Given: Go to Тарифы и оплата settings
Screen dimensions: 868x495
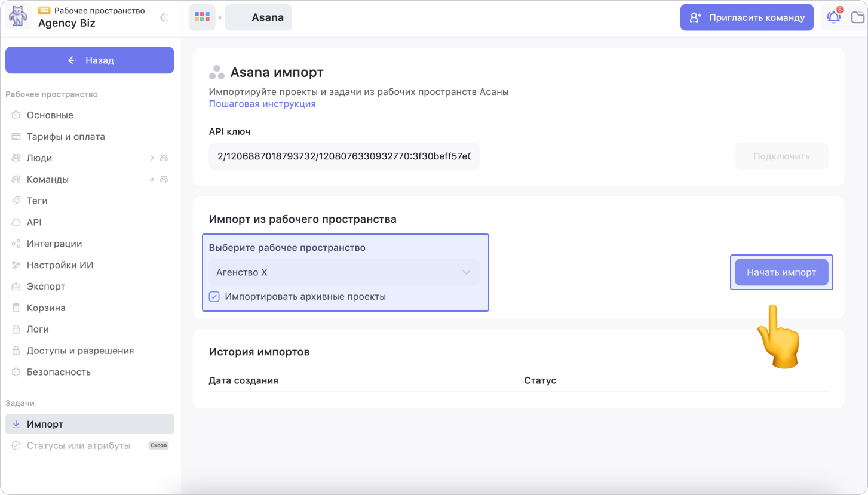Looking at the screenshot, I should click(66, 137).
